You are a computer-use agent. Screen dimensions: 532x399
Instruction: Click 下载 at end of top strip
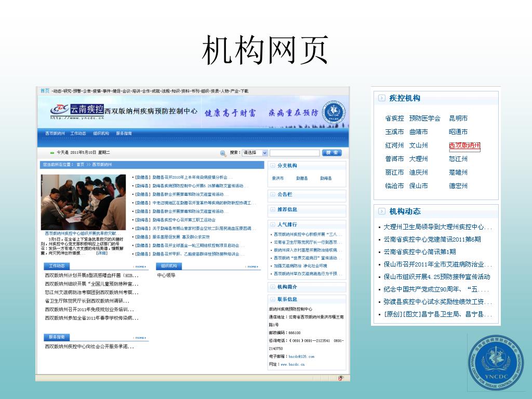245,91
